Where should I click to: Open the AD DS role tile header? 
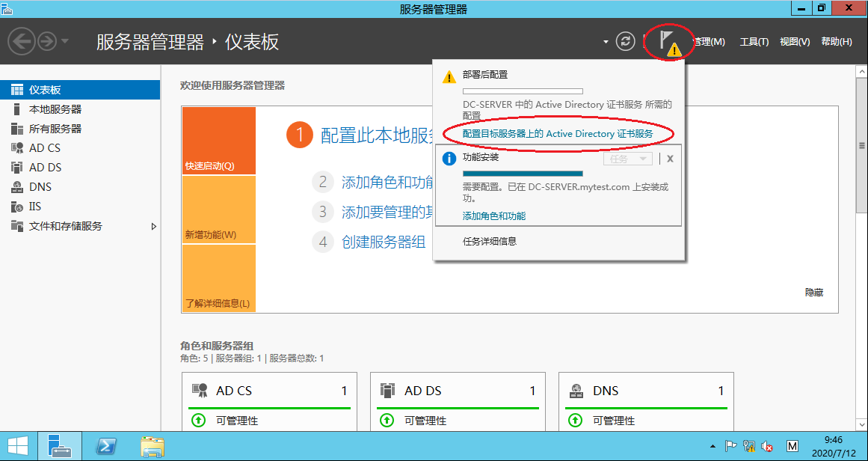click(458, 391)
